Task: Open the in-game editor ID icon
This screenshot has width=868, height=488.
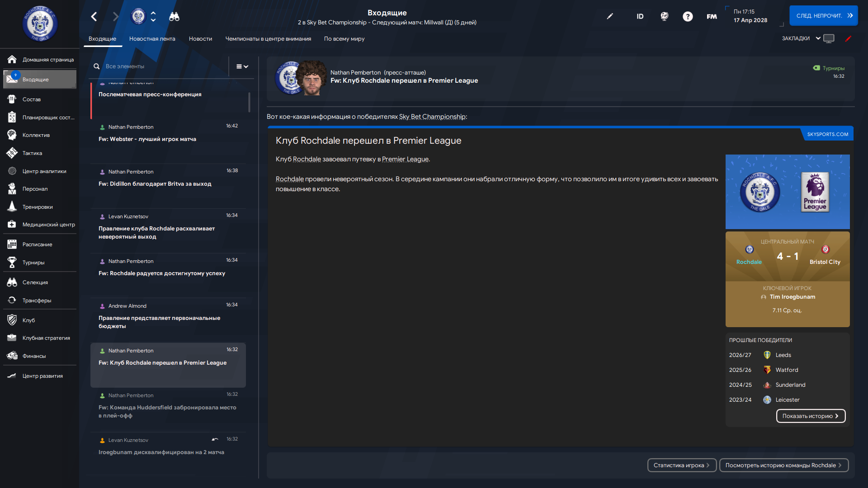Action: point(640,16)
